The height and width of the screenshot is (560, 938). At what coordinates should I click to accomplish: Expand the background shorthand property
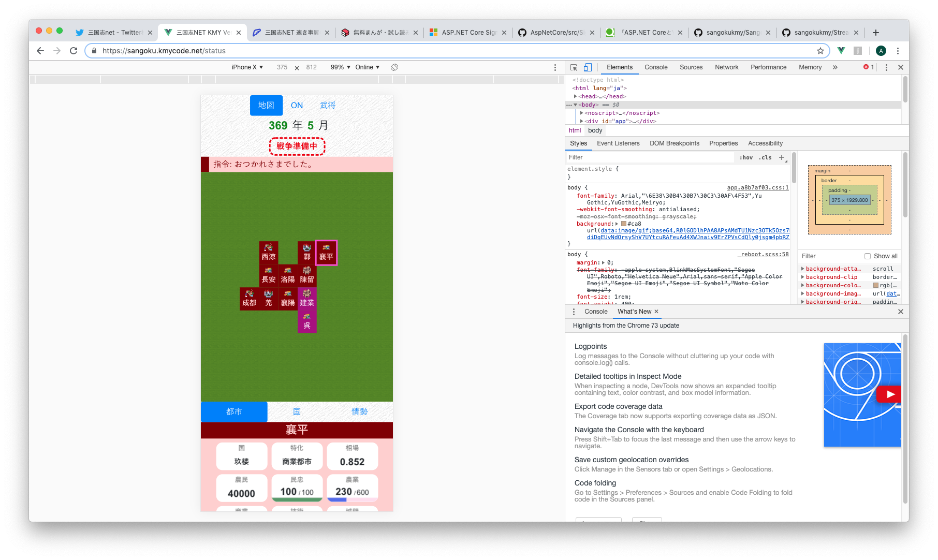pyautogui.click(x=617, y=224)
